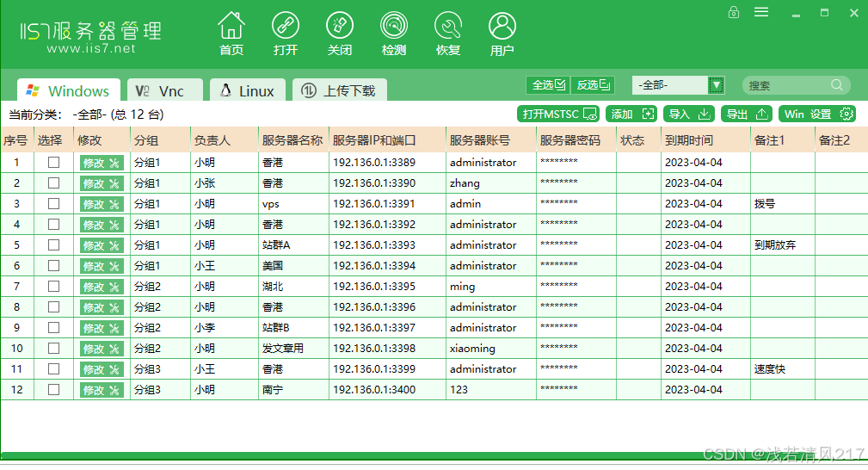This screenshot has height=470, width=868.
Task: Check the box in row 5
Action: 53,245
